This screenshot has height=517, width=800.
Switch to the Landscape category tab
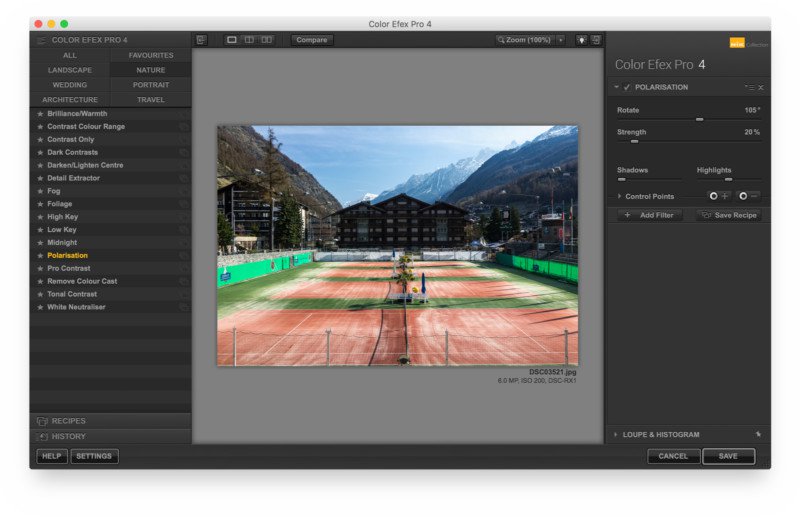[70, 70]
